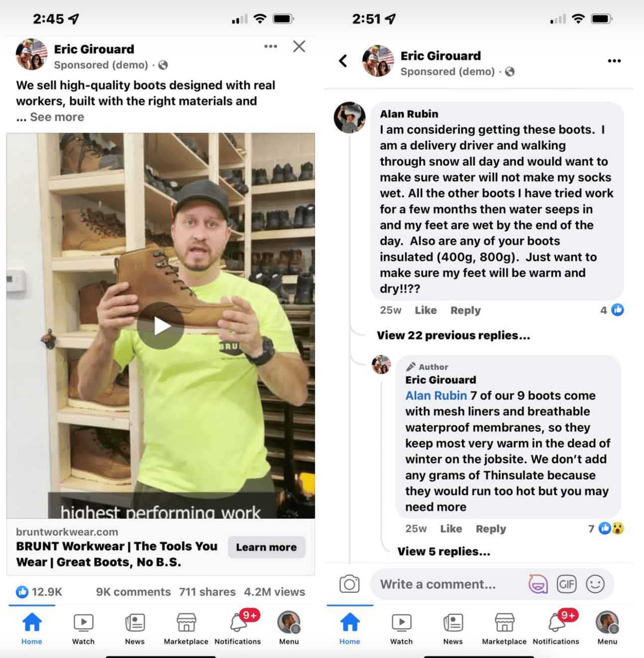The height and width of the screenshot is (658, 644).
Task: Open the emoji smiley picker
Action: (x=595, y=584)
